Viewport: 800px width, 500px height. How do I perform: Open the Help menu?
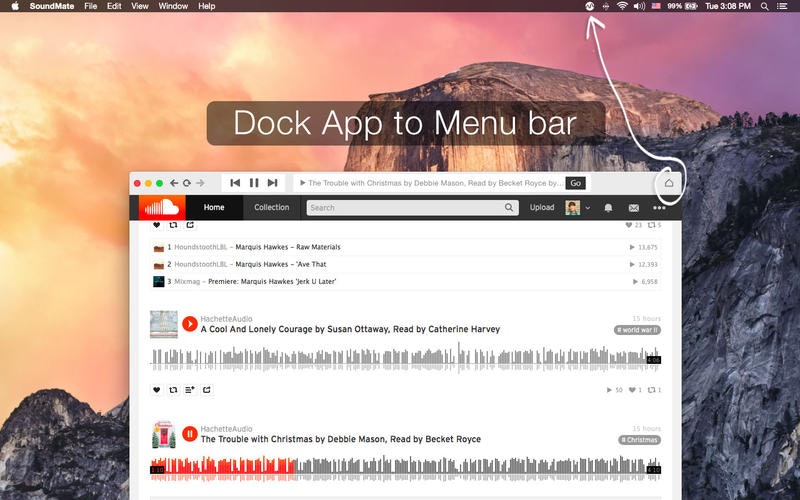pos(206,6)
